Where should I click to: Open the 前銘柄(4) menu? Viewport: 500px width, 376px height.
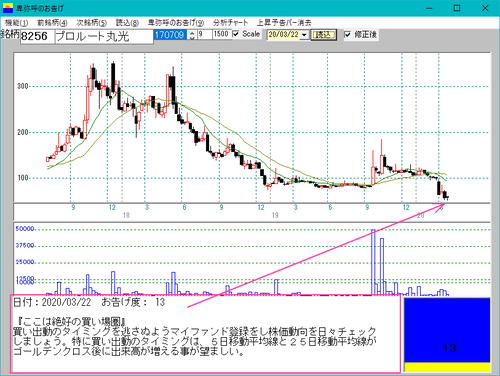point(52,23)
